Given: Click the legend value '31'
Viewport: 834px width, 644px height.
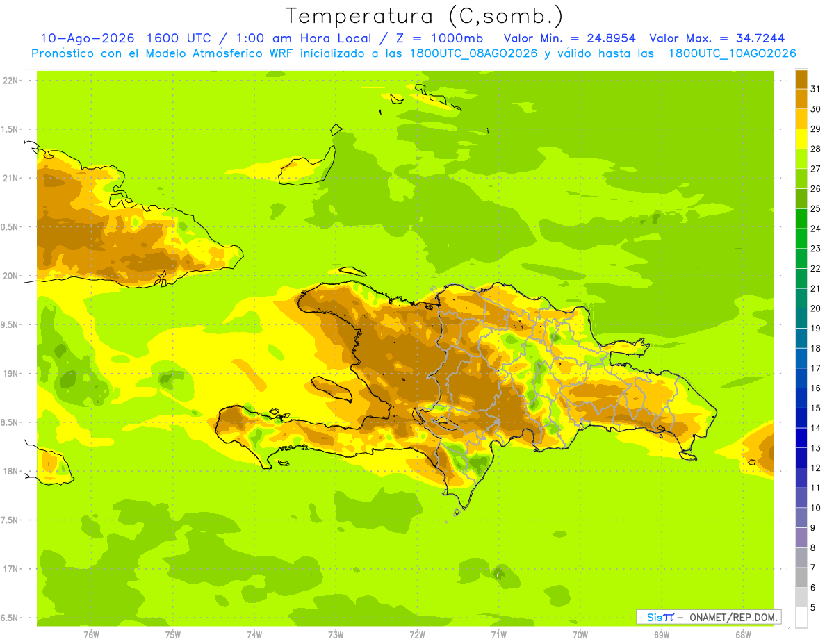Looking at the screenshot, I should click(816, 89).
